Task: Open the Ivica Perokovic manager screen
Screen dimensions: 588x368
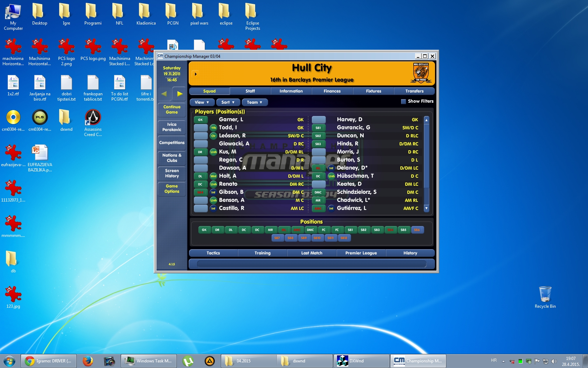Action: tap(172, 127)
